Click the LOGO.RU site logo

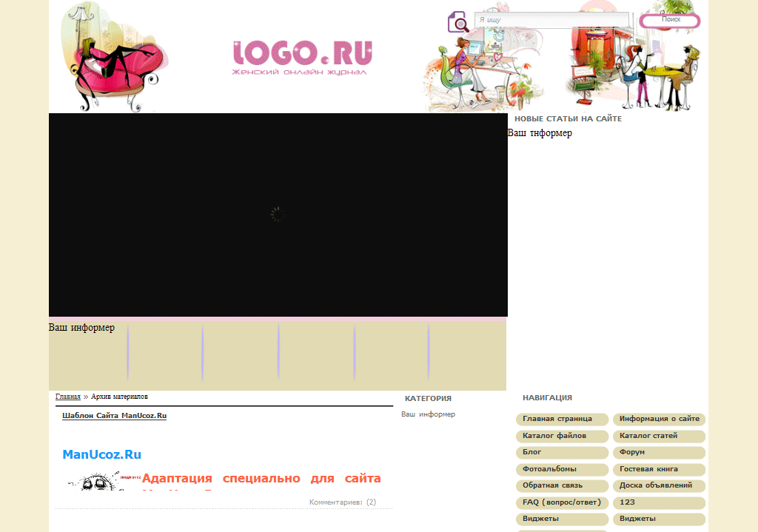pyautogui.click(x=303, y=58)
